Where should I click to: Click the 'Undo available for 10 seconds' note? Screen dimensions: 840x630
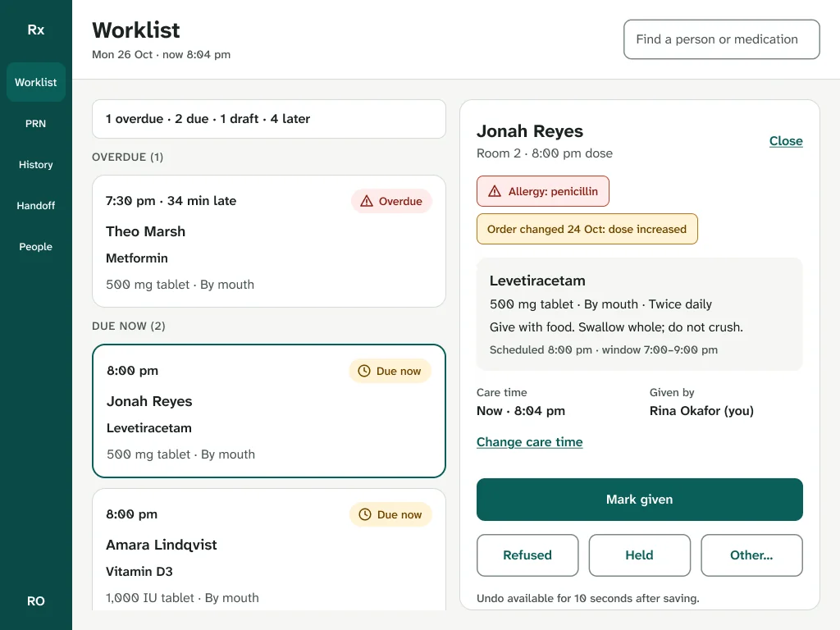tap(588, 598)
